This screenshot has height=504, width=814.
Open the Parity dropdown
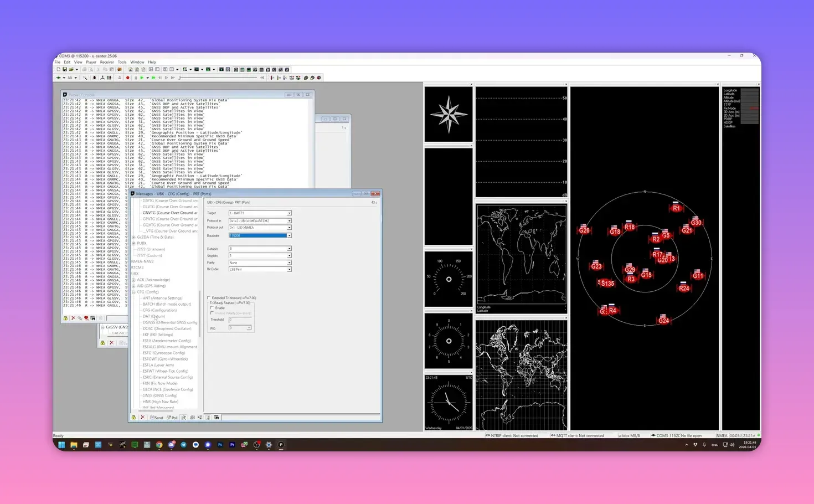(288, 263)
